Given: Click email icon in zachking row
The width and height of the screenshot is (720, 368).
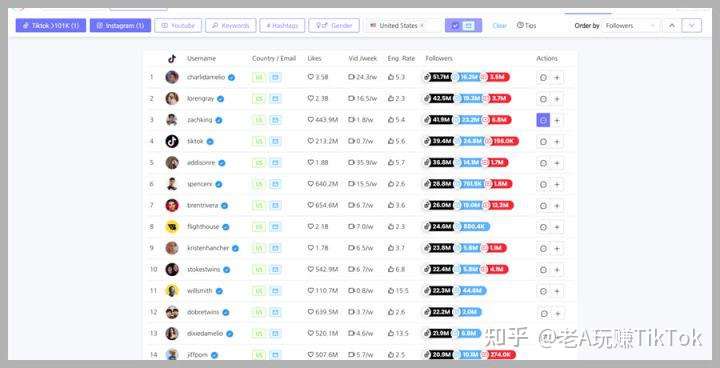Looking at the screenshot, I should [275, 120].
